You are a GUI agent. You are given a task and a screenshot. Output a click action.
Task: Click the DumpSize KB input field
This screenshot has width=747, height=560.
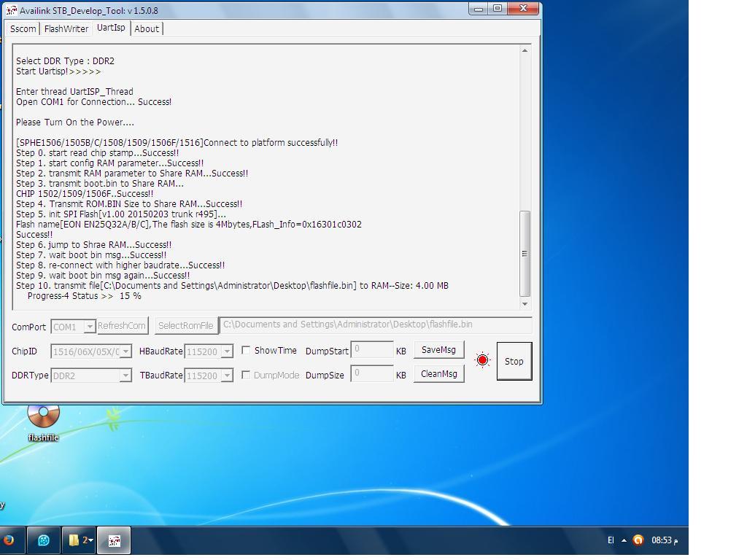click(x=372, y=374)
